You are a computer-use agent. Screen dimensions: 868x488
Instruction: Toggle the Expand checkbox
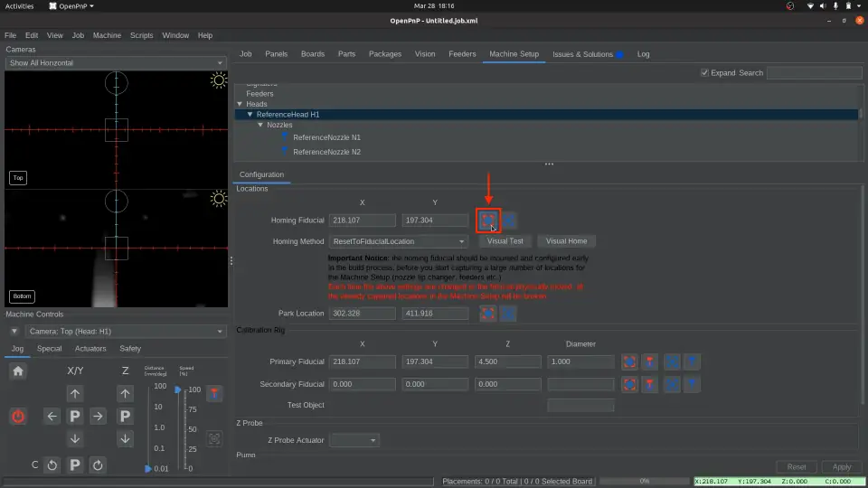(705, 73)
